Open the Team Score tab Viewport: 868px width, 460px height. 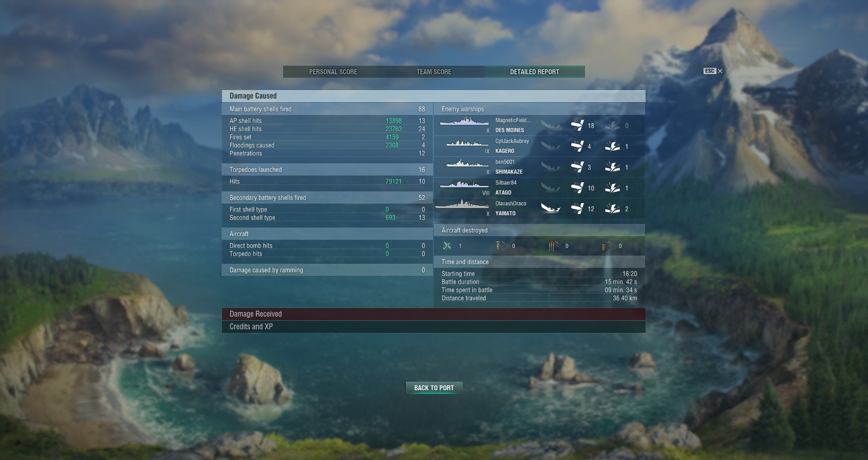click(x=434, y=72)
